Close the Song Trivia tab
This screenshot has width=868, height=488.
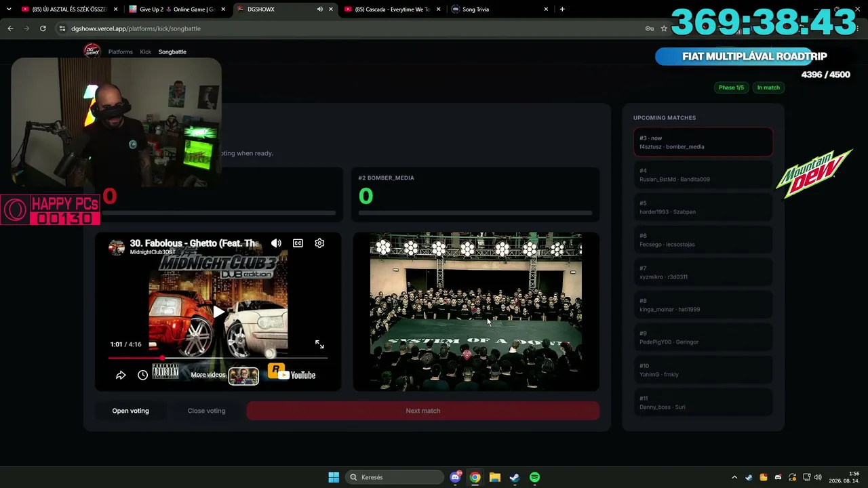click(x=546, y=9)
